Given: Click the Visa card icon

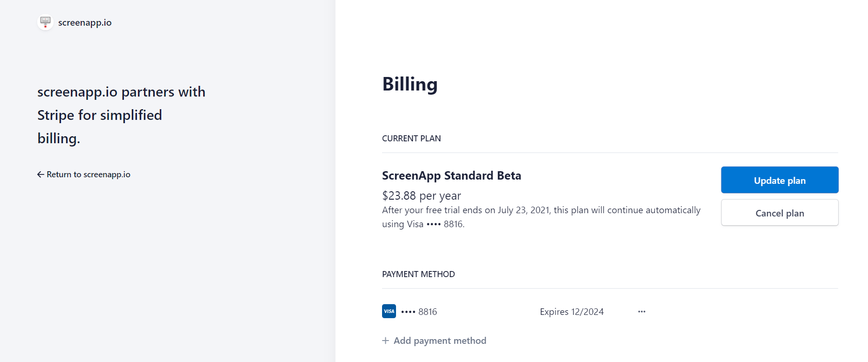Looking at the screenshot, I should [x=389, y=311].
